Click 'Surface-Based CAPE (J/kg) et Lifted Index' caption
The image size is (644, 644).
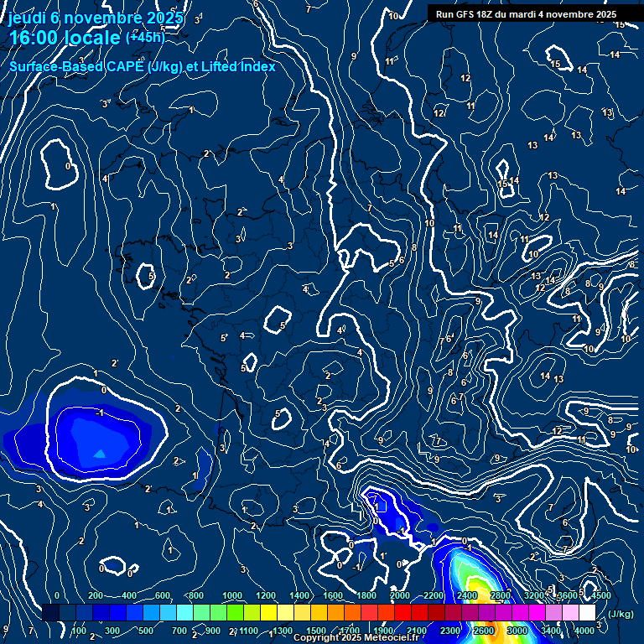(142, 66)
